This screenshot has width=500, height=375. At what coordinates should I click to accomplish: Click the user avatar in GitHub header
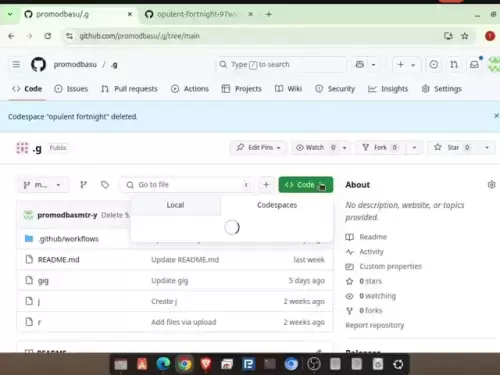point(494,64)
